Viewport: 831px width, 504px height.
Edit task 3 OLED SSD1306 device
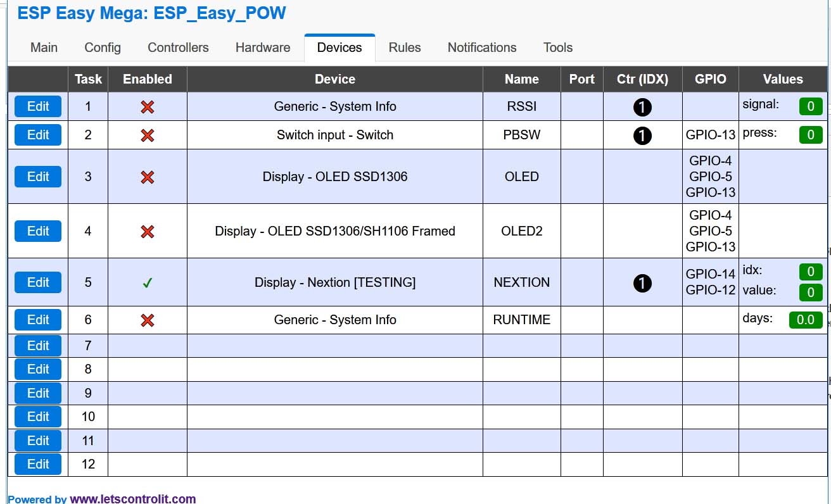38,177
